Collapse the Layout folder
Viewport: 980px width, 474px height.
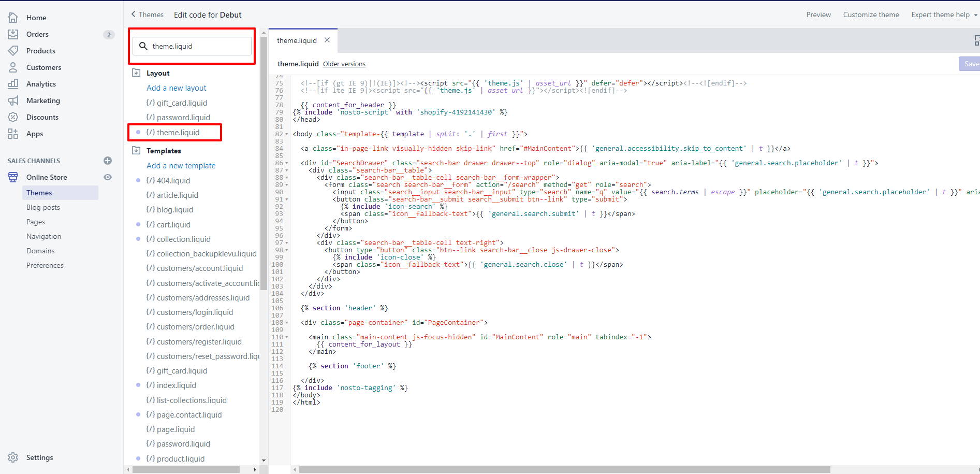pyautogui.click(x=136, y=73)
